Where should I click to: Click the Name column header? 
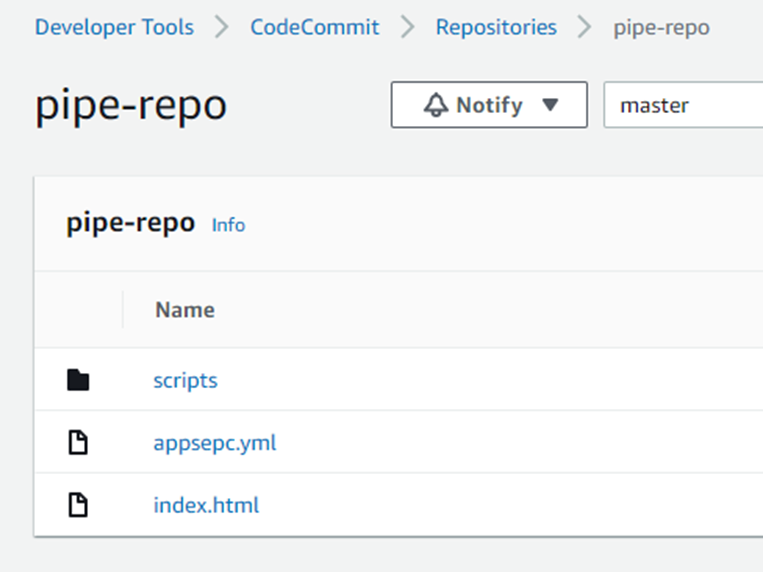[x=185, y=310]
